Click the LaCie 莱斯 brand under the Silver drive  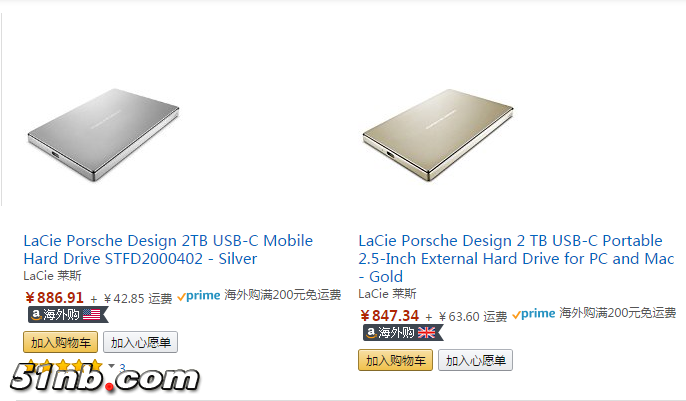click(x=52, y=275)
